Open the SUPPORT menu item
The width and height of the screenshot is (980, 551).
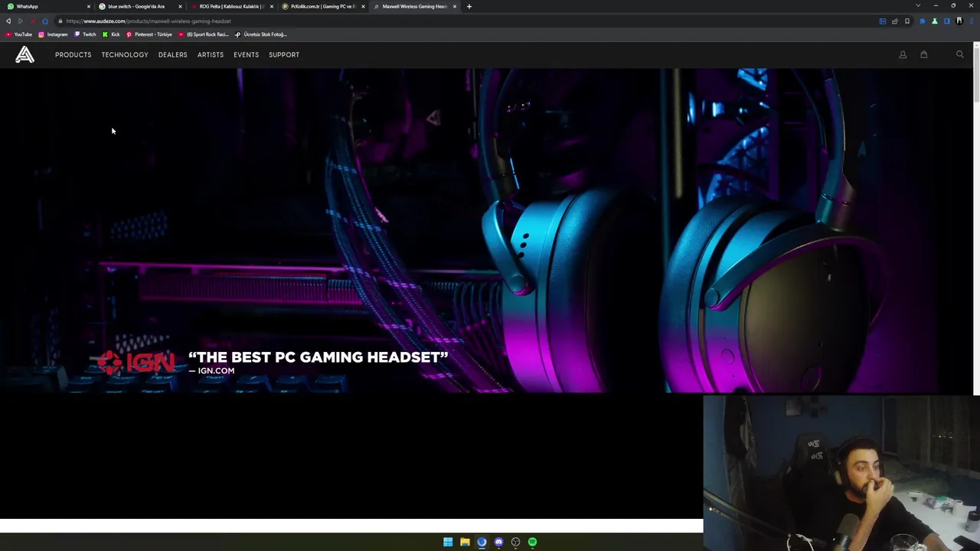tap(284, 54)
